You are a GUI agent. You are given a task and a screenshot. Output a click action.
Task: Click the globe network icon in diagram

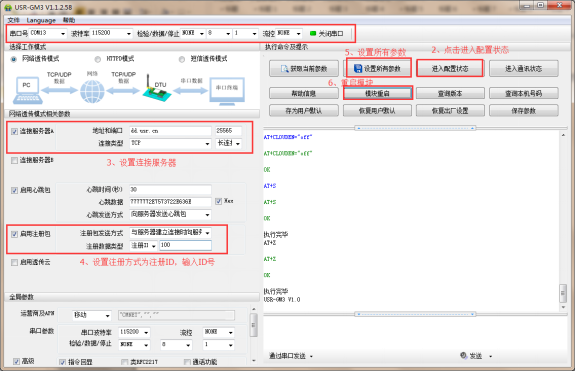pos(92,91)
